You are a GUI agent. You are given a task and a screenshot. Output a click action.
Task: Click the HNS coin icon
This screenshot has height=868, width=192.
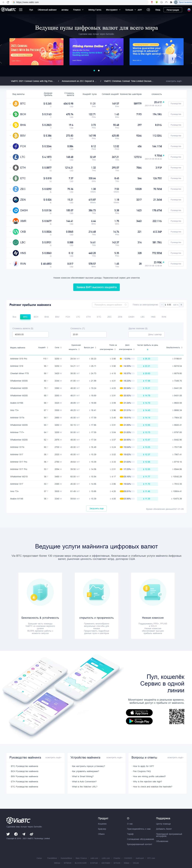(x=15, y=253)
